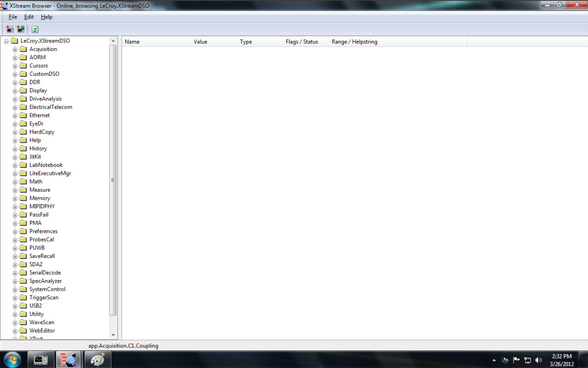Click the connect to local instrument icon
This screenshot has height=368, width=588.
tap(10, 29)
